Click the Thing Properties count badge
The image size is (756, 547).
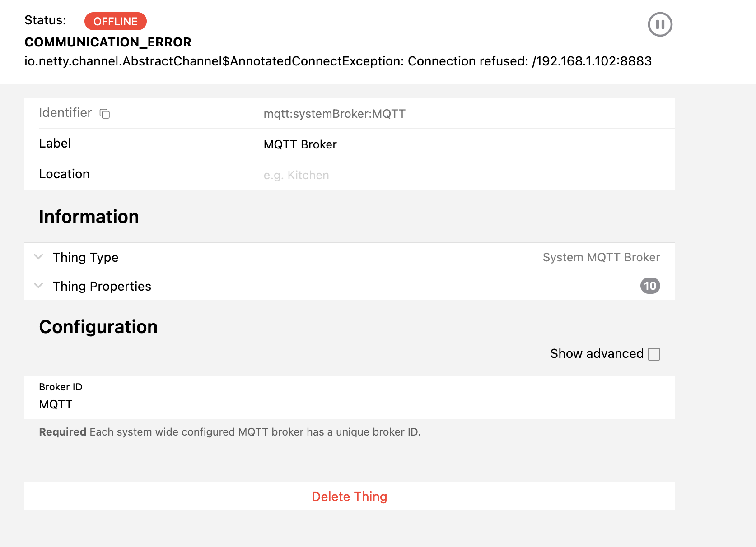tap(650, 286)
